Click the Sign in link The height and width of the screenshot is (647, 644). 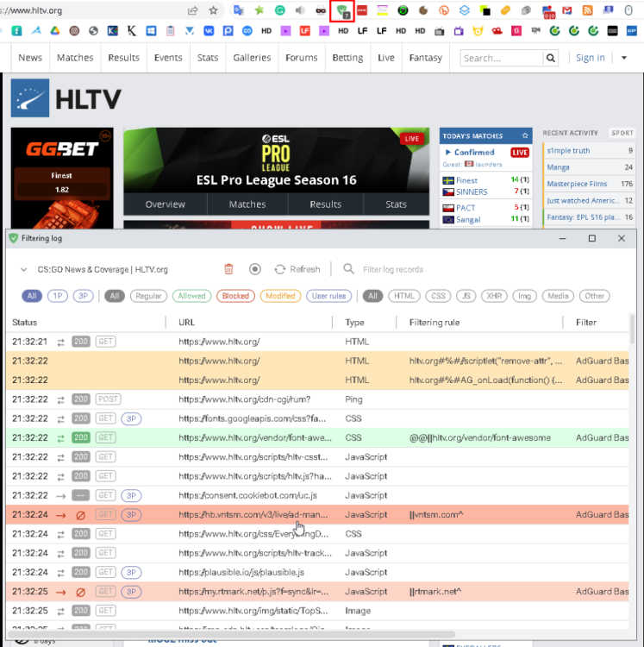click(x=591, y=58)
